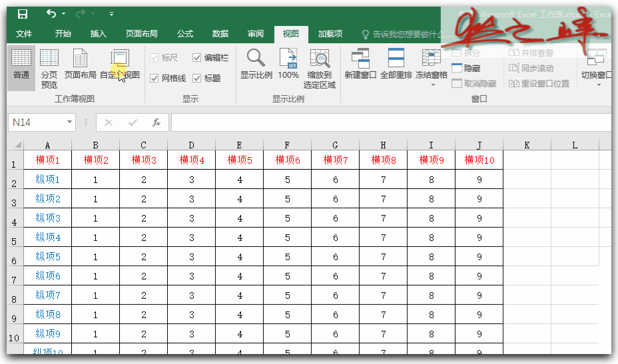Click Zoom to Selection (缩放到选定区域)

[320, 69]
